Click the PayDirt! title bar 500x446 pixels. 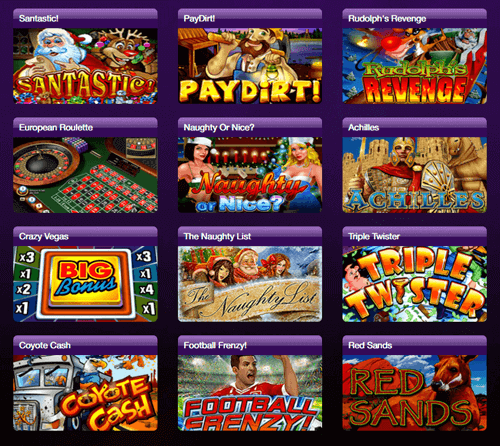250,18
